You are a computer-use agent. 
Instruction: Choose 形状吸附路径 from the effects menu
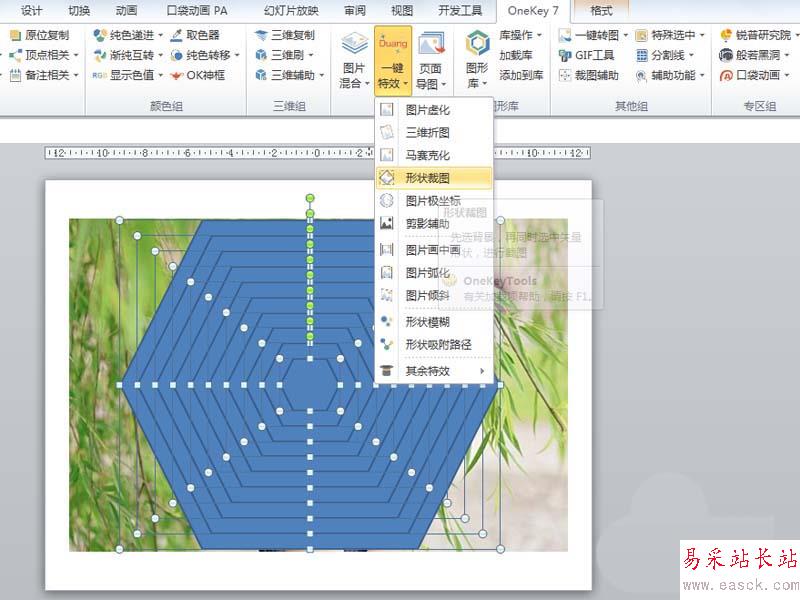434,344
